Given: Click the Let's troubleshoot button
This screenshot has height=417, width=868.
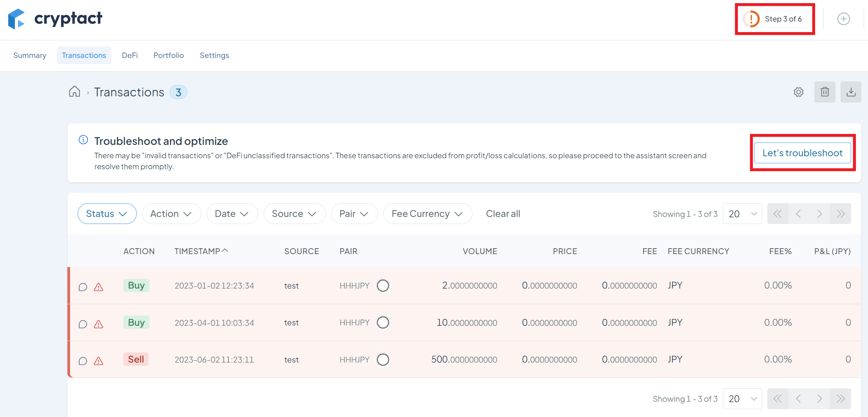Looking at the screenshot, I should click(x=802, y=153).
